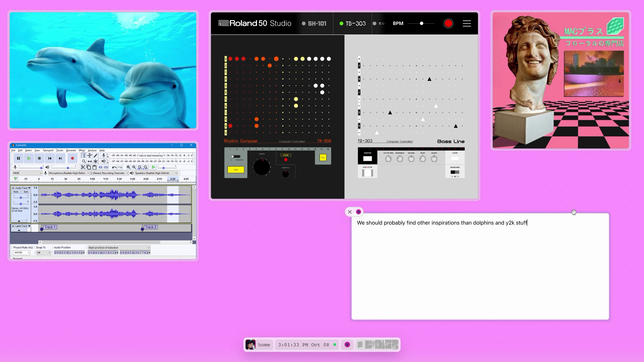Open the Speakers playback device dropdown
This screenshot has height=362, width=644.
(x=156, y=173)
